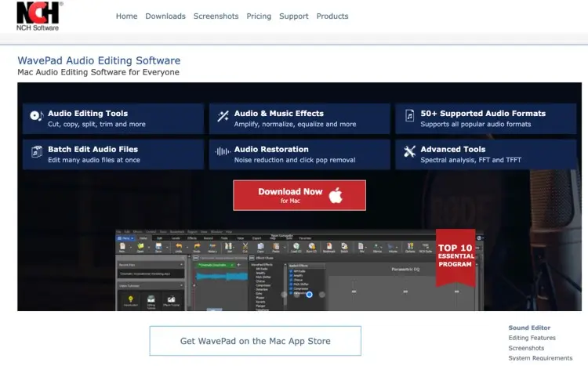The image size is (588, 366).
Task: Click Get WavePad on the Mac App Store
Action: coord(256,341)
